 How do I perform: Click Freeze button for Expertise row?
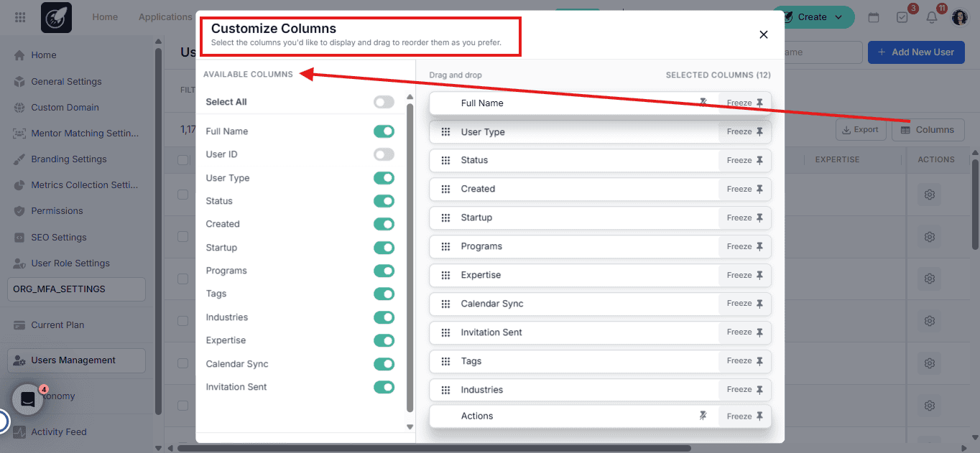pyautogui.click(x=745, y=276)
